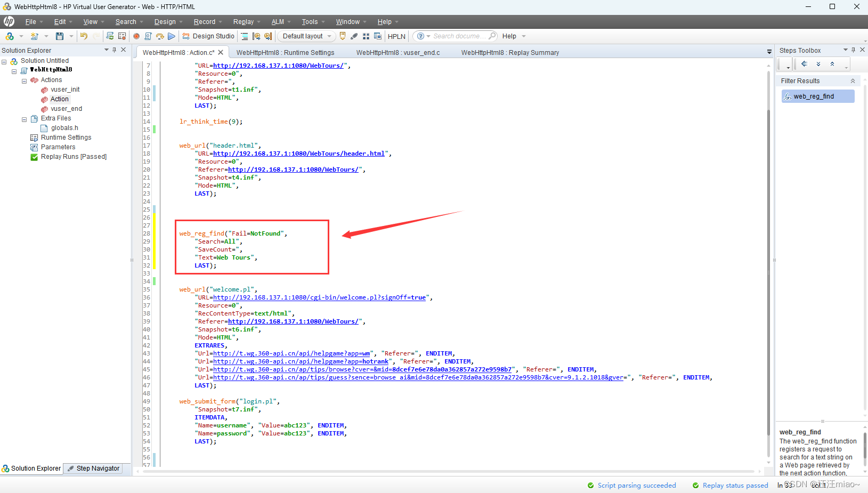868x493 pixels.
Task: Select globals.h under Extra Files
Action: click(64, 128)
